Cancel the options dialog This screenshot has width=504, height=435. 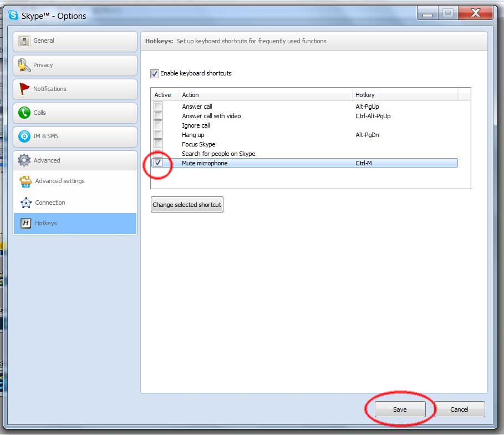click(459, 409)
